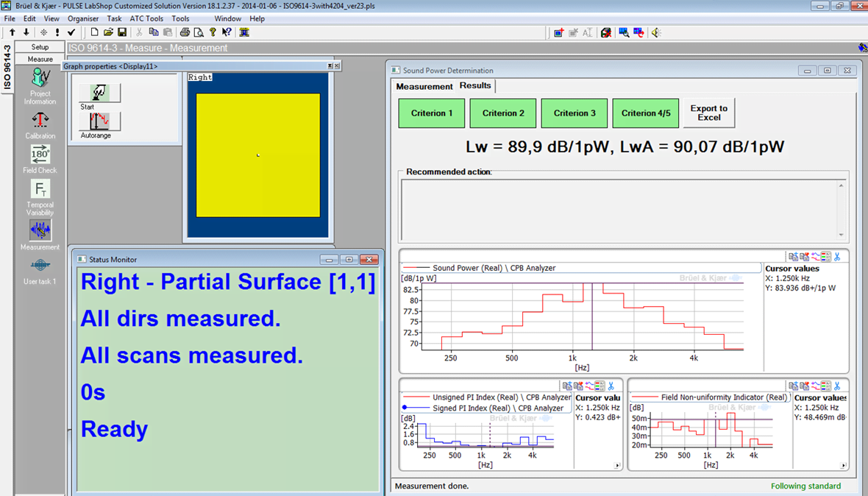Click the Start measurement icon button
This screenshot has width=868, height=496.
pyautogui.click(x=99, y=93)
